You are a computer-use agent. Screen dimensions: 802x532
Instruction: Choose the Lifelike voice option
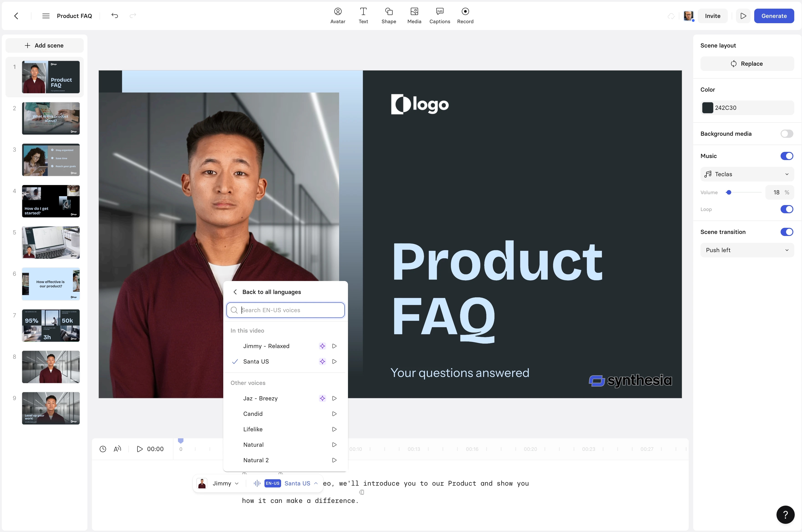pos(253,429)
